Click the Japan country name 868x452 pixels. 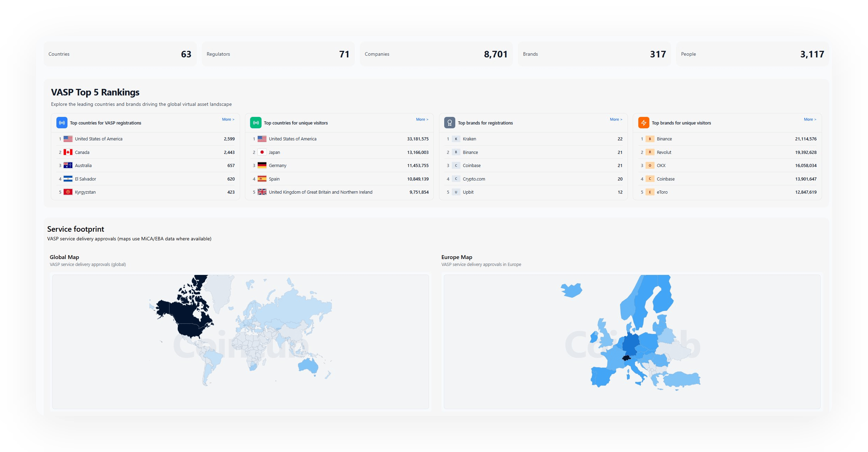[274, 152]
